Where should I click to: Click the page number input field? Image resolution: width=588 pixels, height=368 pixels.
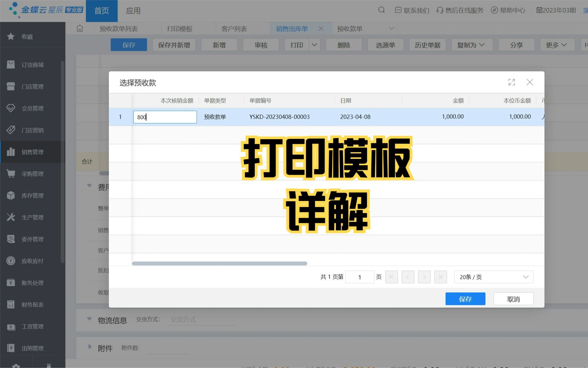click(x=360, y=277)
